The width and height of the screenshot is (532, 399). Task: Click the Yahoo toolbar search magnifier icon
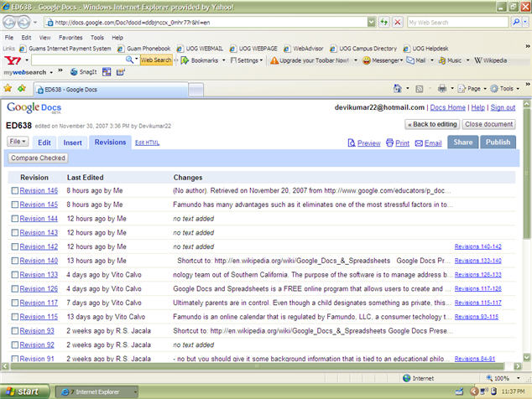coord(129,60)
